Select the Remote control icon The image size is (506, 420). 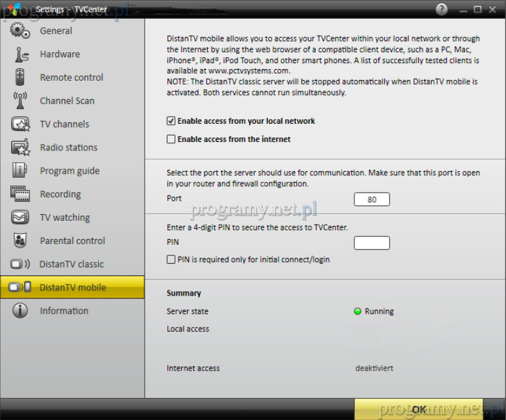tap(20, 77)
